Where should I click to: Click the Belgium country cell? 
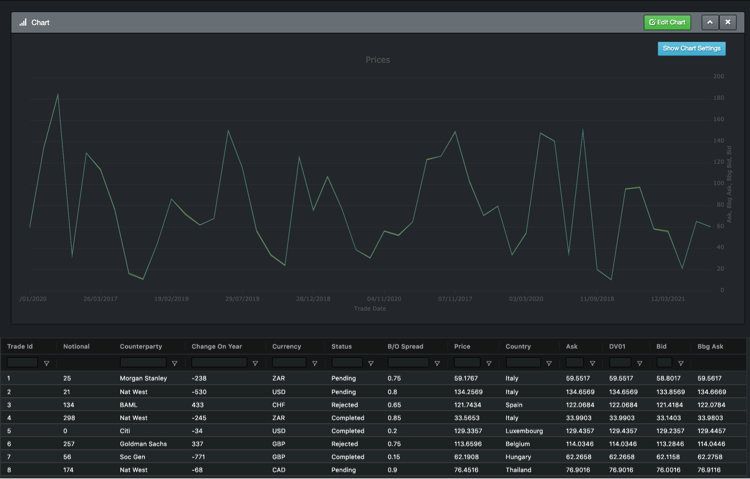pos(518,444)
